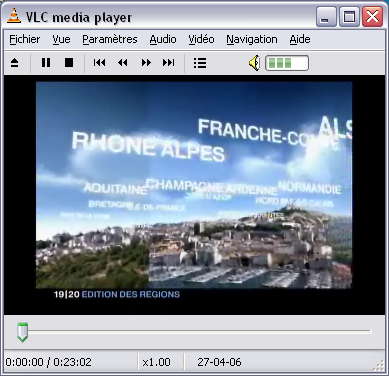
Task: Skip to previous playlist item
Action: coord(99,63)
